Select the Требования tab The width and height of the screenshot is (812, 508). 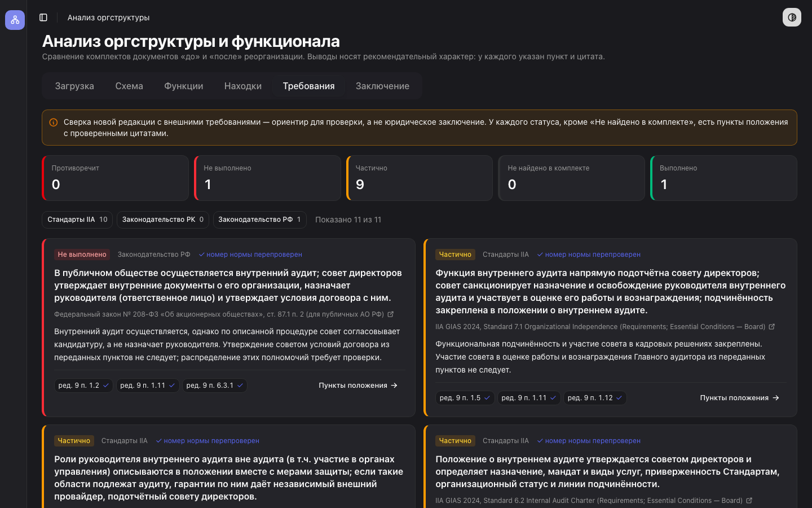point(308,86)
